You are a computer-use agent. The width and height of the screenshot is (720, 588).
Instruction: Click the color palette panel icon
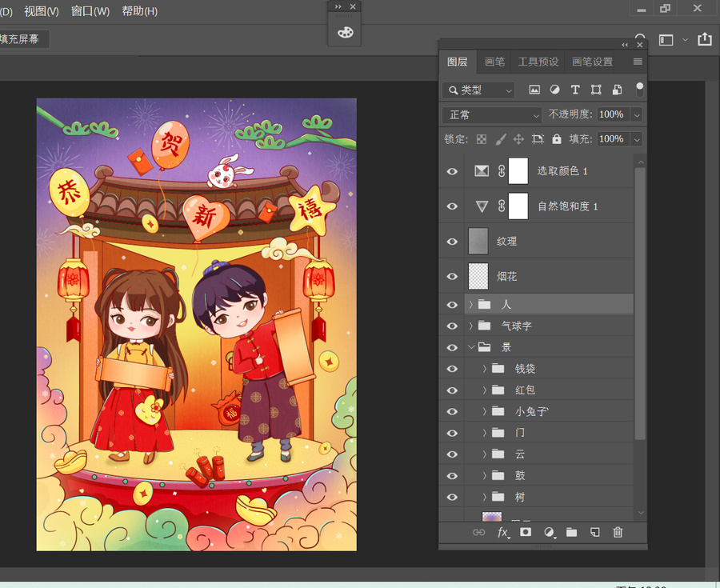click(x=346, y=33)
